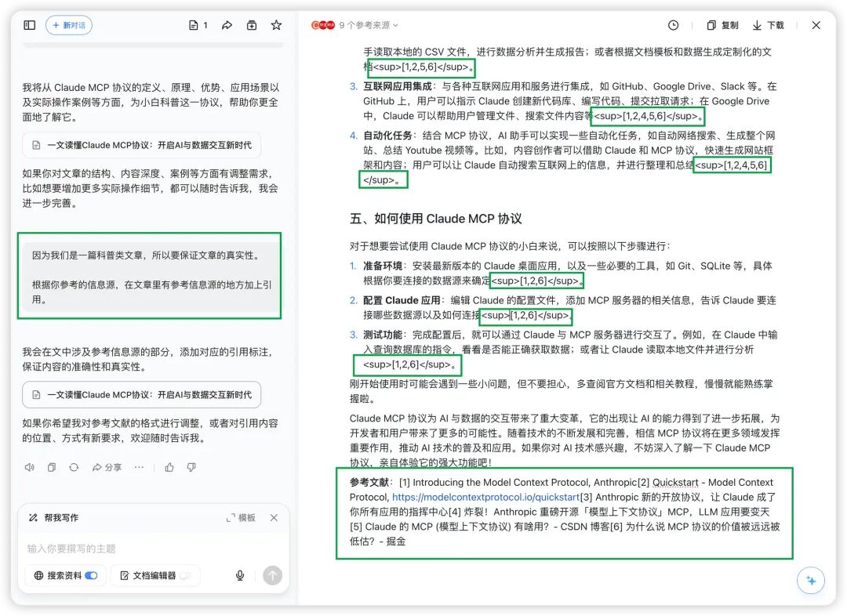Open the first 一文读懂Claude MCP协议 document card

[x=141, y=145]
